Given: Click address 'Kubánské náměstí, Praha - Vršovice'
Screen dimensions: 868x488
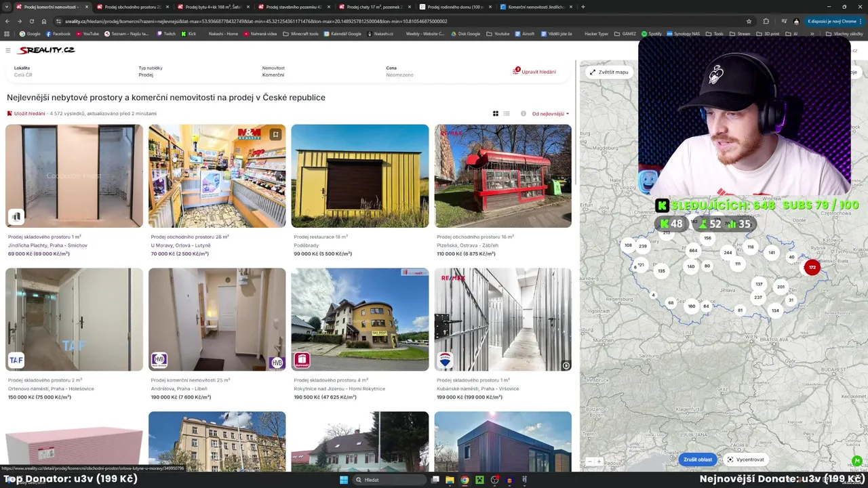Looking at the screenshot, I should [478, 389].
